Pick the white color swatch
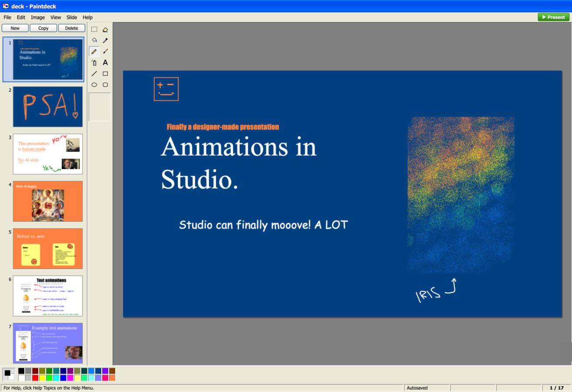The height and width of the screenshot is (392, 572). pos(21,378)
